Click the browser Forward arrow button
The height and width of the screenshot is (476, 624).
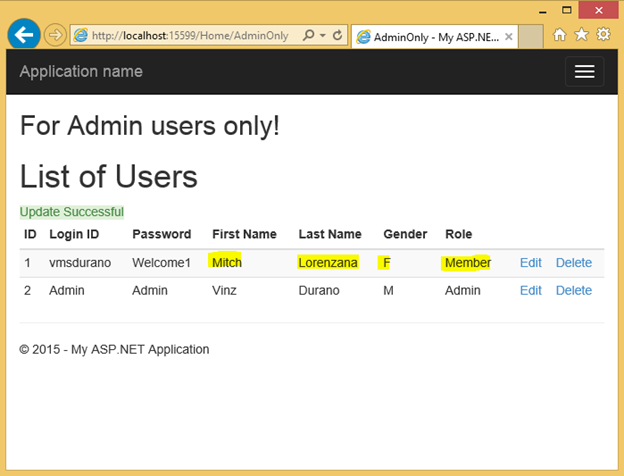55,35
